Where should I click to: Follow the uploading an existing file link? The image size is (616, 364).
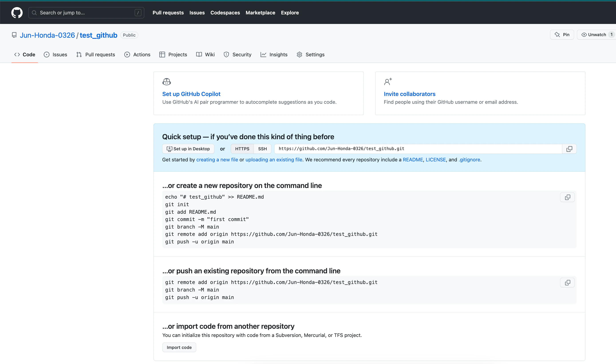pos(274,160)
